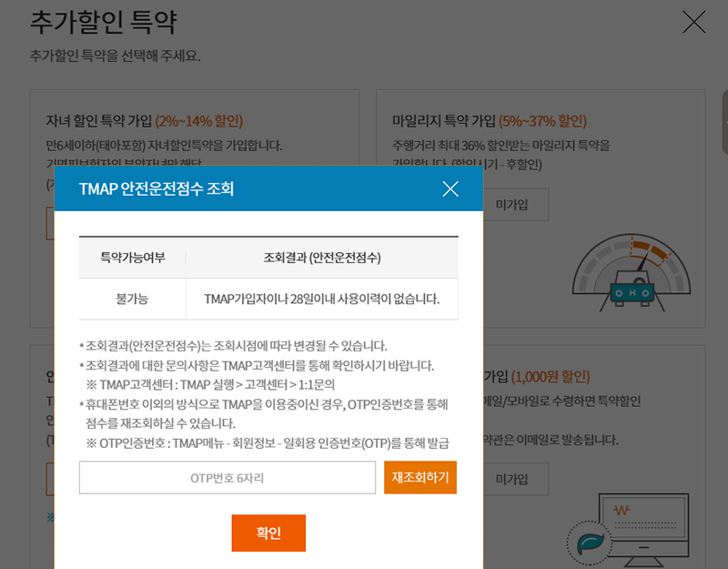The width and height of the screenshot is (728, 569).
Task: Click the 특약가능여부 column header
Action: pos(133,258)
